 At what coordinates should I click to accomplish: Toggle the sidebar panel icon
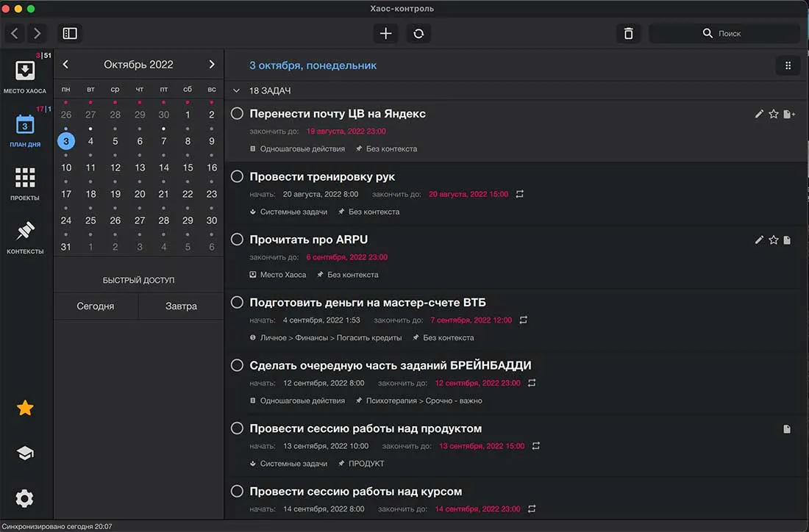coord(70,33)
